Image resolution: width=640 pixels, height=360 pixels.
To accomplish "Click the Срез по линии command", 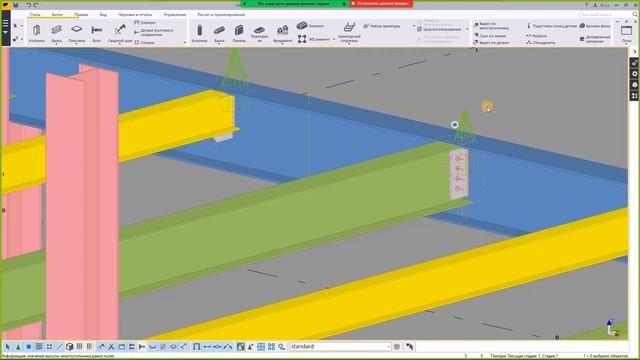I will point(490,36).
